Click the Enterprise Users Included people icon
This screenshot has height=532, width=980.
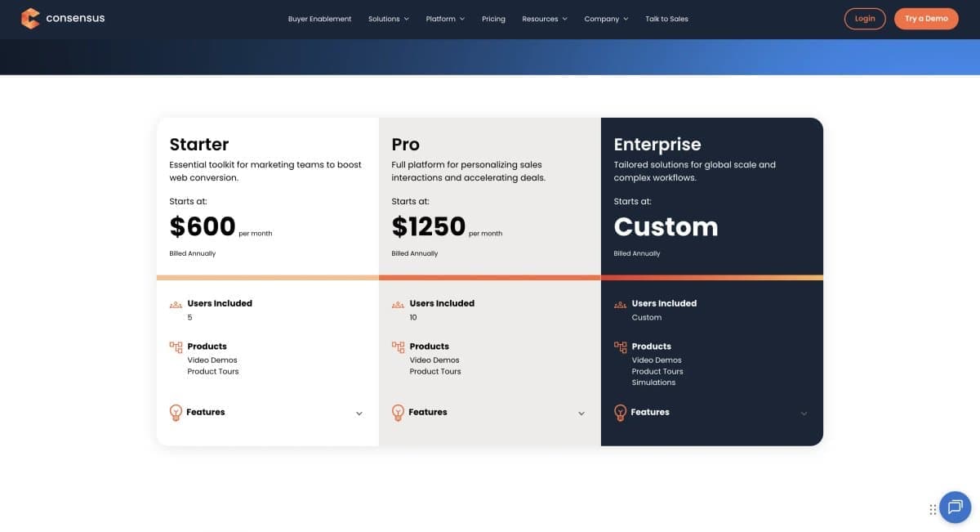620,304
